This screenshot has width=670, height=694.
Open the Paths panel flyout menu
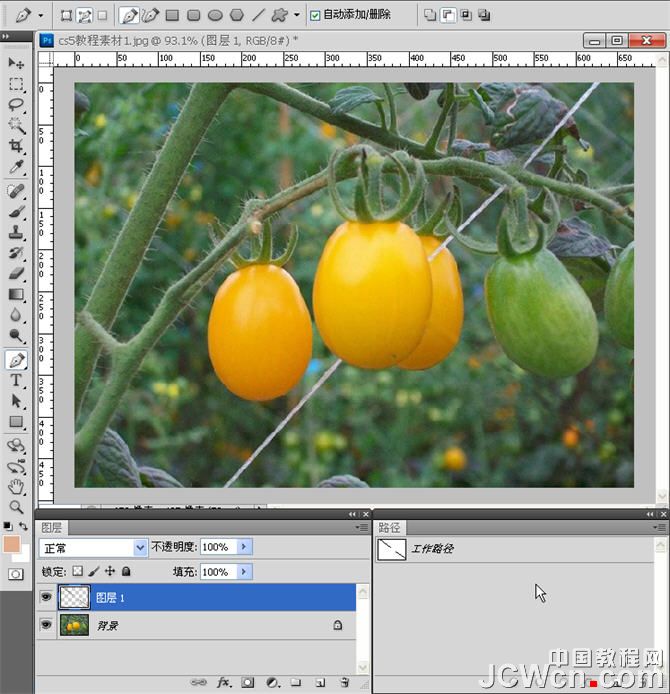tap(659, 527)
